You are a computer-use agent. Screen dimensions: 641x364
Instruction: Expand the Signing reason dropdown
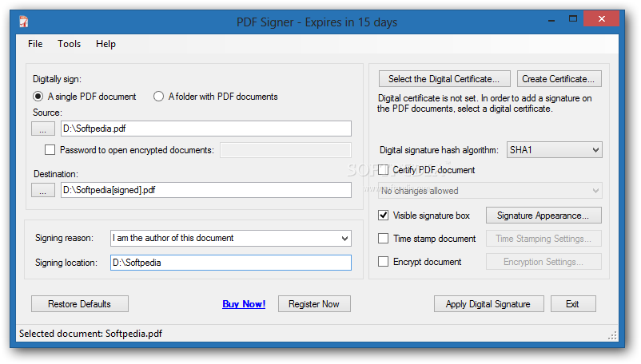coord(230,238)
